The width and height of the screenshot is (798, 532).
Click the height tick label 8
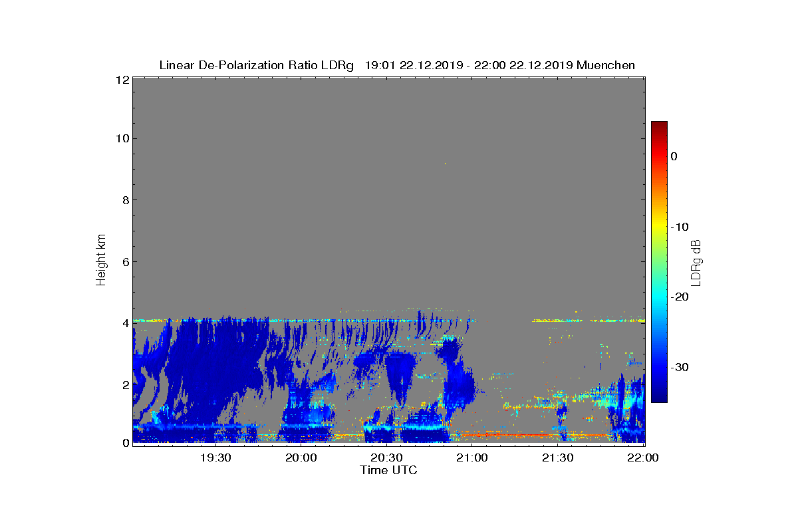[125, 200]
